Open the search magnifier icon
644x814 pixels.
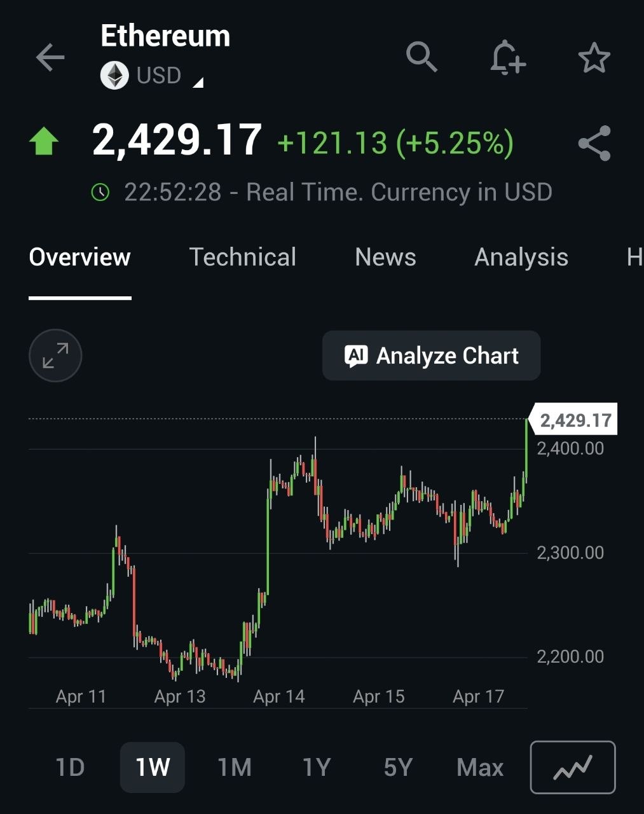[421, 58]
